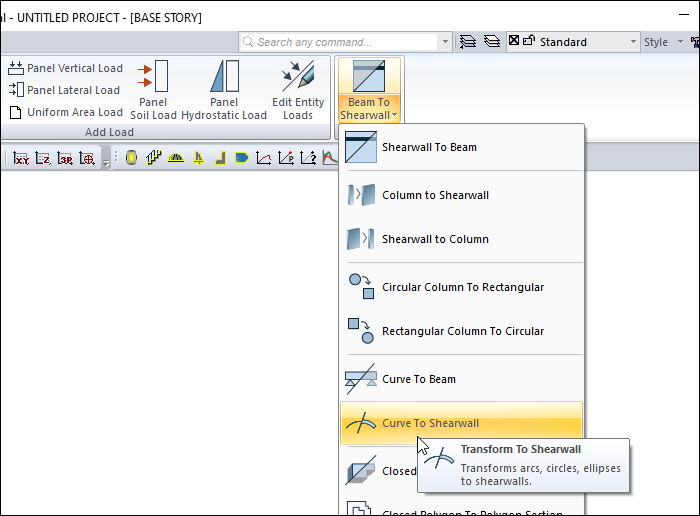Viewport: 700px width, 516px height.
Task: Click the axes icon with P point
Action: coord(286,158)
